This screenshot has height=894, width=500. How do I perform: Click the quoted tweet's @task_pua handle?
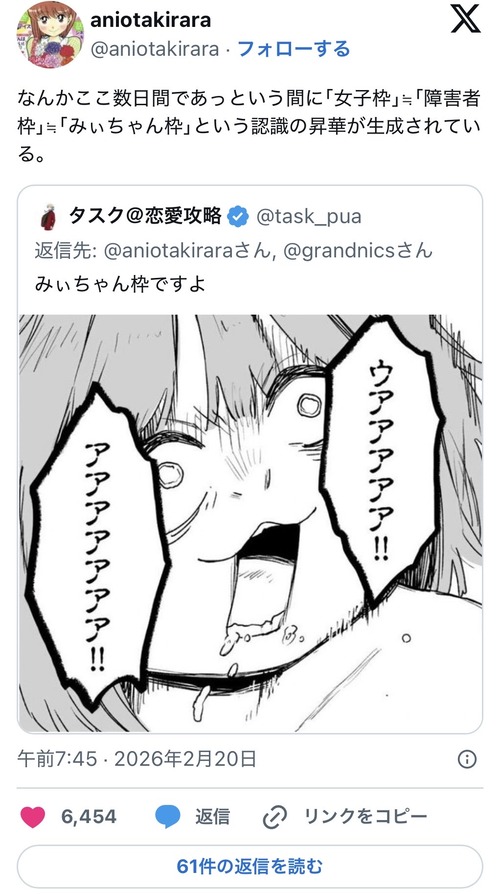coord(308,217)
